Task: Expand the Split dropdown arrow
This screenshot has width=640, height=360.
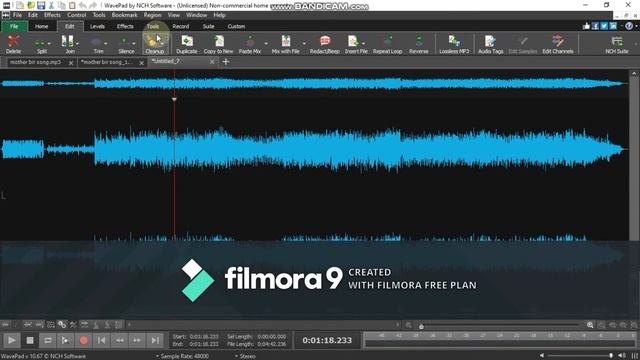Action: tap(49, 44)
